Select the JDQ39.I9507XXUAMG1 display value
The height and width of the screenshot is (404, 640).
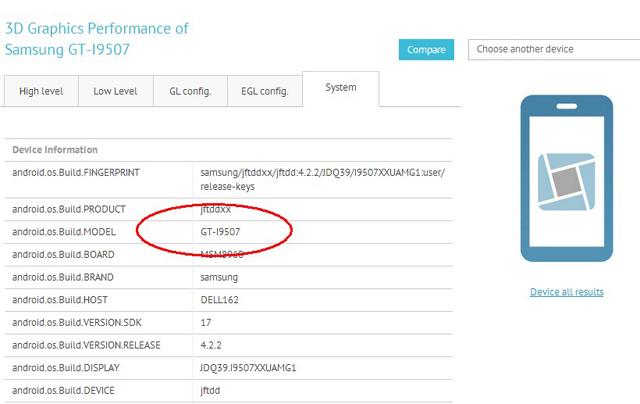point(248,368)
